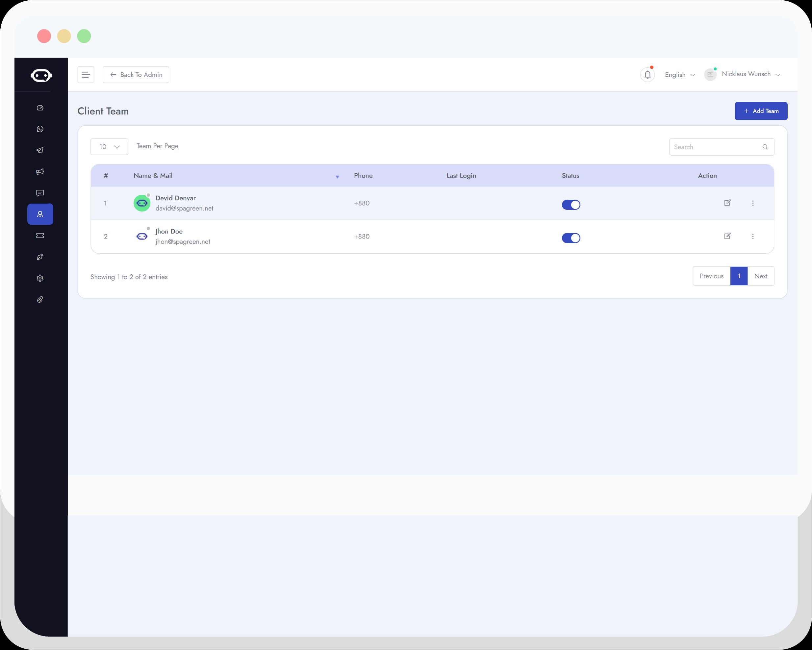
Task: Click edit icon for Jhon Doe
Action: pos(727,236)
